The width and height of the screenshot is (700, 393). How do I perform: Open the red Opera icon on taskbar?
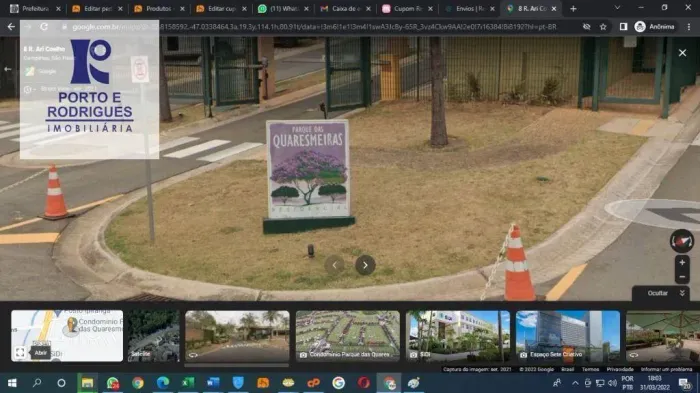tap(363, 383)
